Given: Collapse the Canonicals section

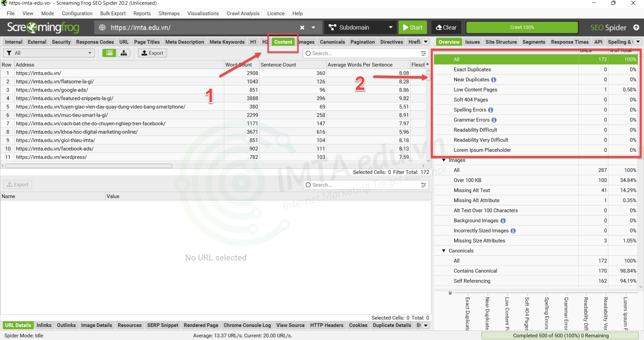Looking at the screenshot, I should coord(443,251).
